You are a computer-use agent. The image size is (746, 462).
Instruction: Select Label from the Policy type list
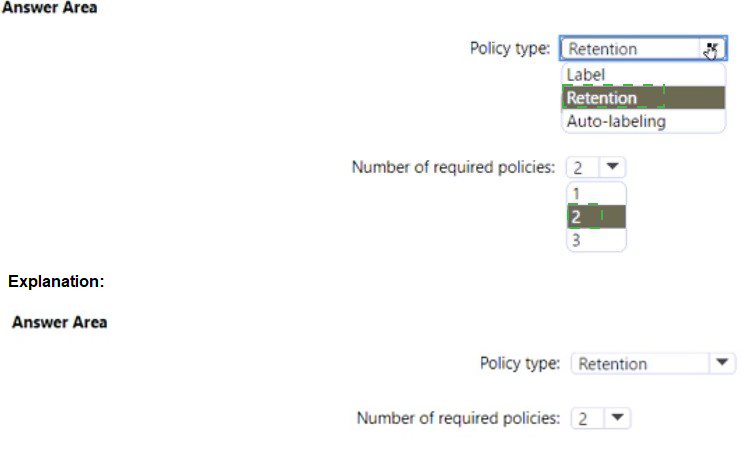click(x=586, y=75)
